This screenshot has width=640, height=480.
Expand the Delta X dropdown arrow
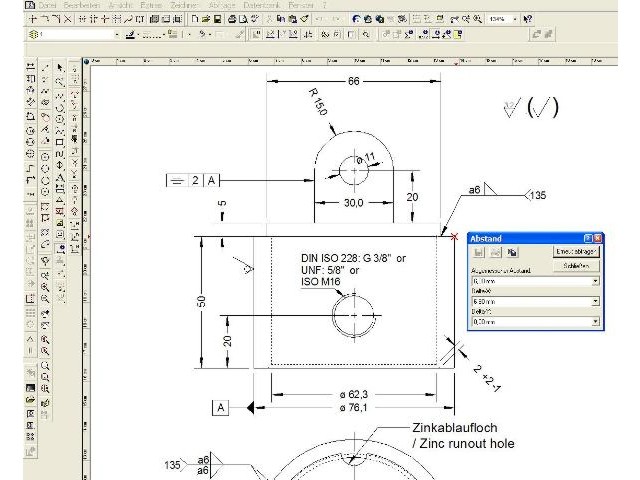(596, 301)
